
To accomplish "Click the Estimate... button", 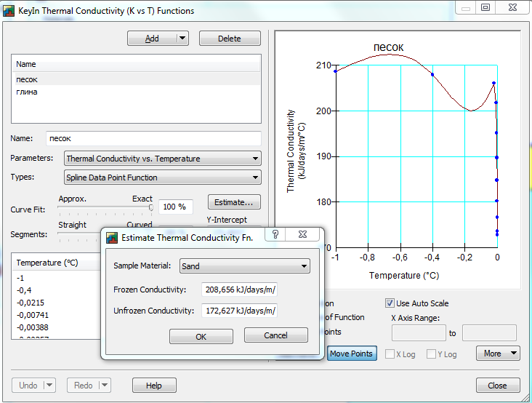I will point(234,202).
